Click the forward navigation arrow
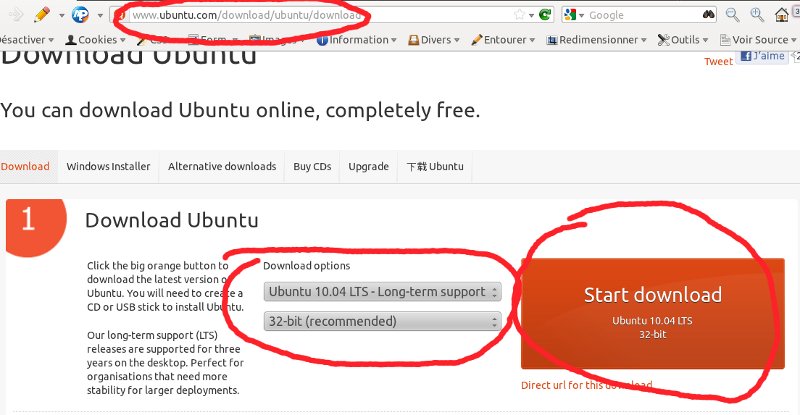Viewport: 800px width, 415px height. point(16,14)
